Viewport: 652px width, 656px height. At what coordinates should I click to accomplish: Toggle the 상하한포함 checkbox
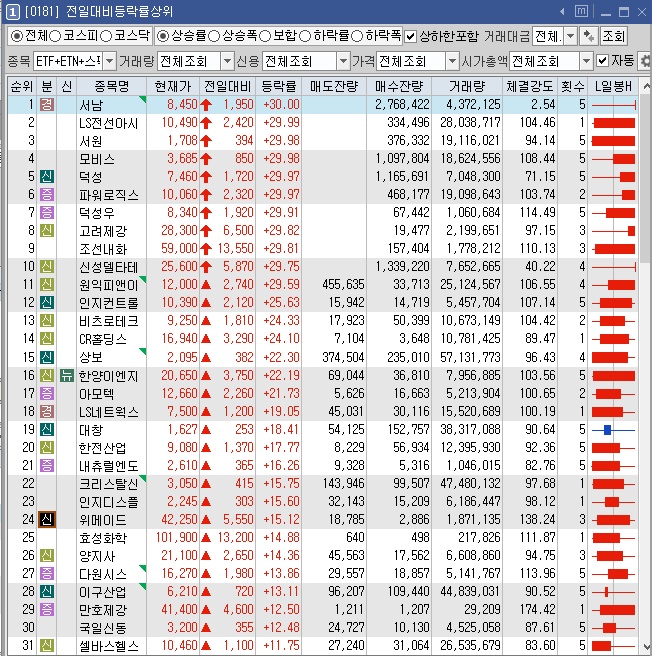point(411,37)
